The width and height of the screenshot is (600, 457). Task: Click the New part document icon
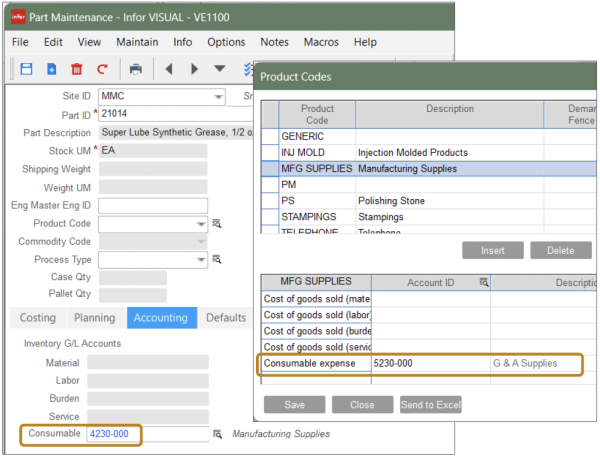[52, 69]
